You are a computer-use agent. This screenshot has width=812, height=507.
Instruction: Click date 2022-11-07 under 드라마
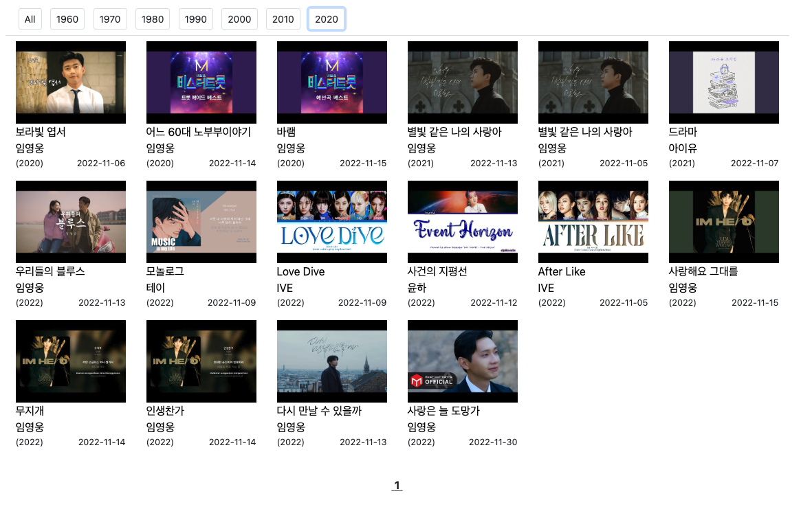tap(754, 164)
